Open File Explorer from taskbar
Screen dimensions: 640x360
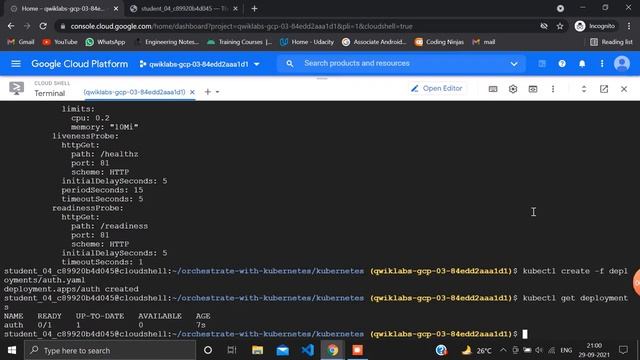(x=257, y=350)
